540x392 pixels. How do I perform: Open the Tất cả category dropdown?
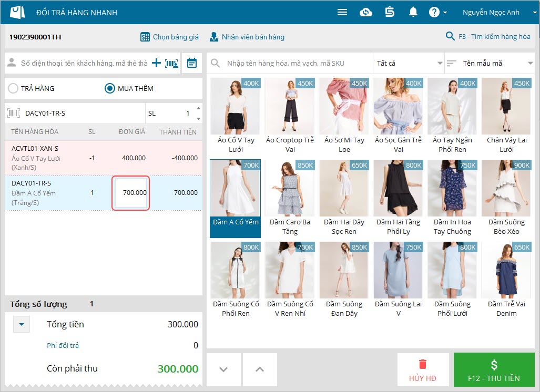click(x=409, y=63)
